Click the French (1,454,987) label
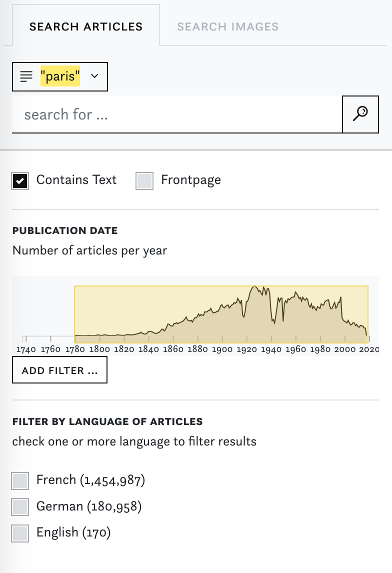The width and height of the screenshot is (392, 573). 90,480
